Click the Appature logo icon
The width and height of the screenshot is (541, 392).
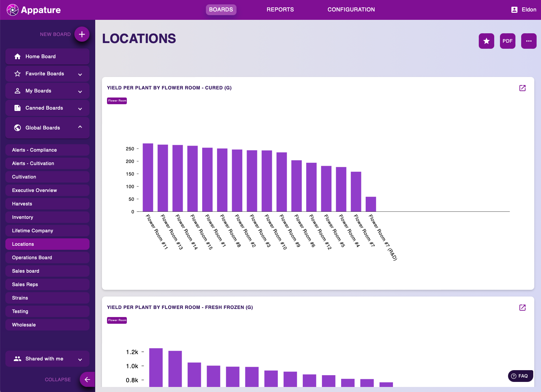click(x=12, y=10)
